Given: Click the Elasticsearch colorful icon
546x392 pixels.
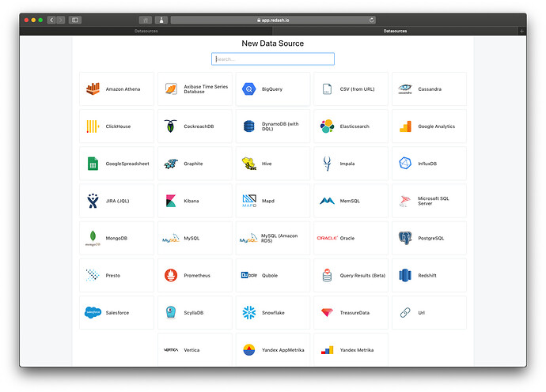Looking at the screenshot, I should [327, 126].
